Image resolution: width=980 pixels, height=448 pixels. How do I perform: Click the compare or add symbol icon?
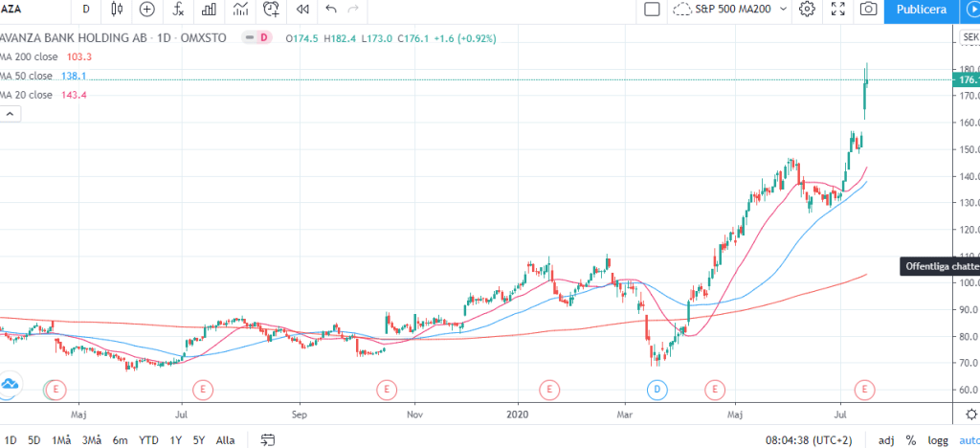(x=146, y=10)
